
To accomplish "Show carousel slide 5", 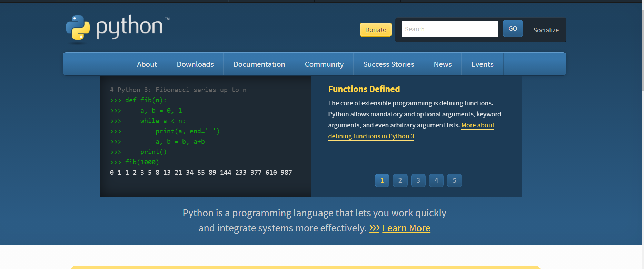I will 454,180.
